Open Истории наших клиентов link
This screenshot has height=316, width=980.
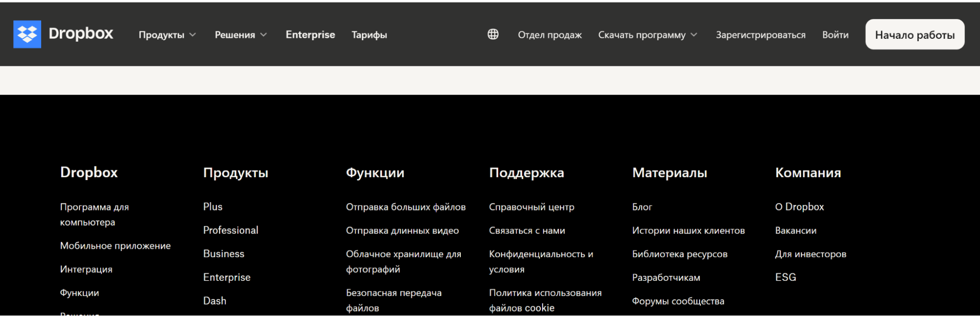688,231
